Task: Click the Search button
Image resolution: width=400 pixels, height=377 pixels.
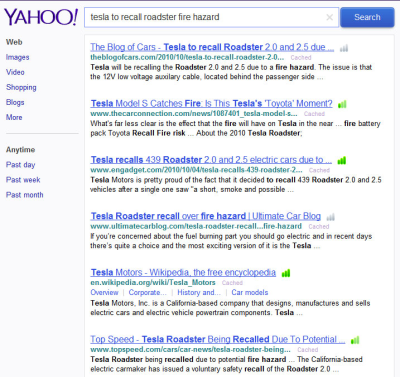Action: pos(367,17)
